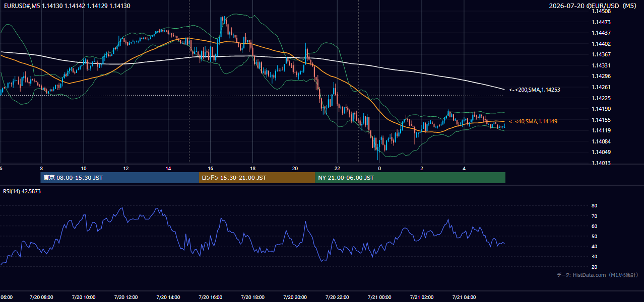Click the 1.14296 price axis label

602,77
